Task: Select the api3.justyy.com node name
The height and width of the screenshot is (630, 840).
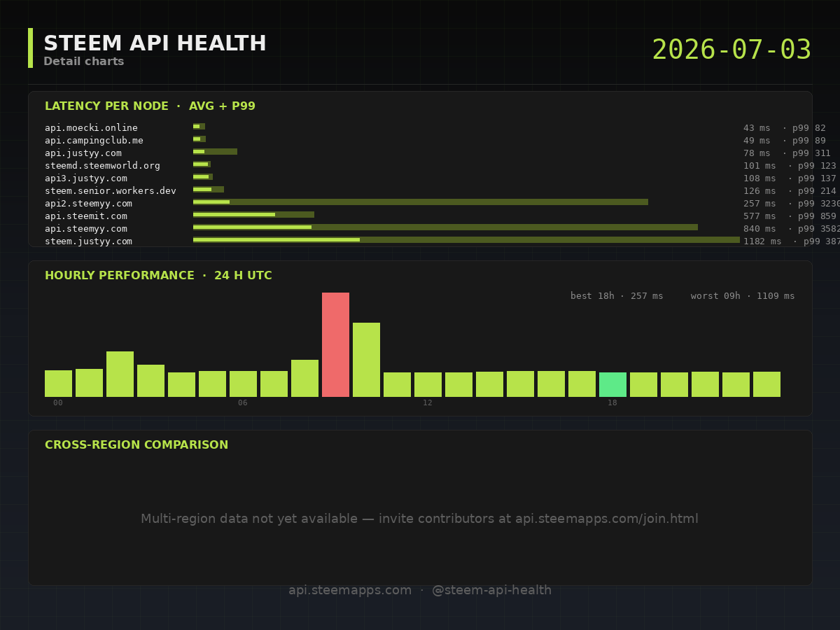Action: tap(85, 178)
